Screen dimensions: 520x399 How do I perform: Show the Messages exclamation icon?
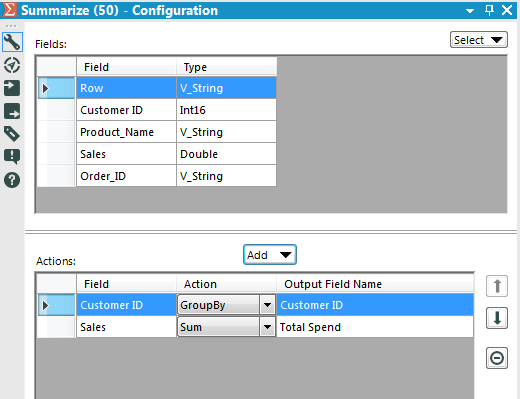click(12, 157)
